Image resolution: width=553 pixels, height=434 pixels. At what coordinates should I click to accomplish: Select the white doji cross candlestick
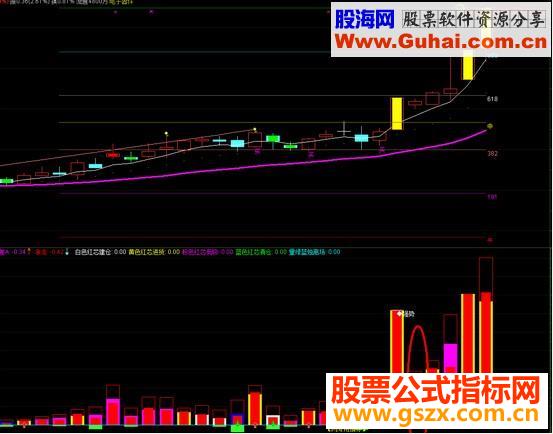pos(344,131)
